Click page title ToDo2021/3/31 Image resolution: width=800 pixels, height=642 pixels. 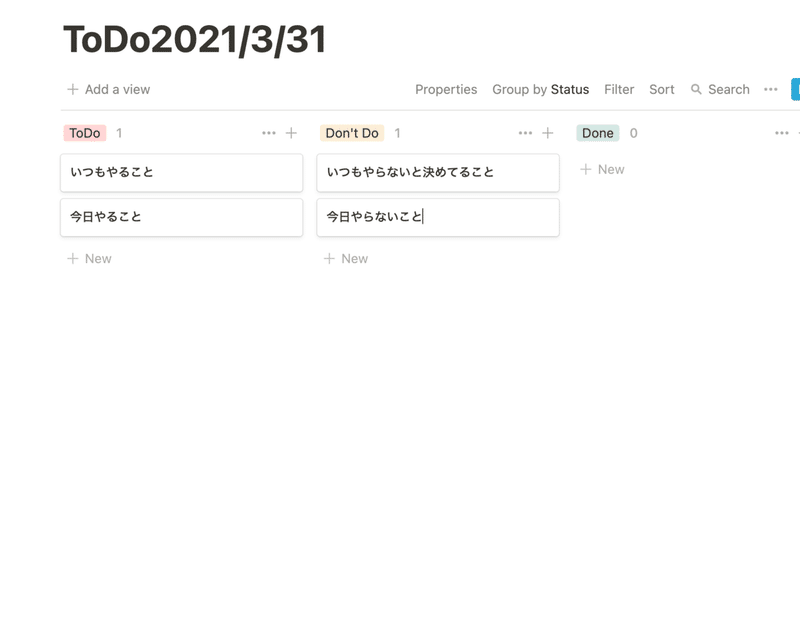(x=194, y=39)
